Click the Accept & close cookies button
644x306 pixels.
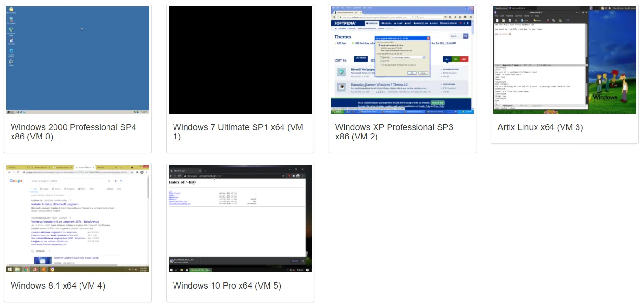point(438,103)
